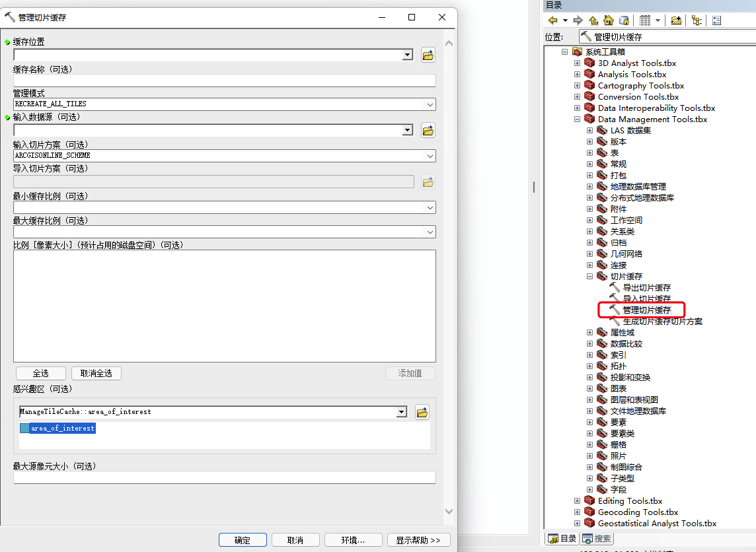
Task: Browse for the 缓存位置 folder
Action: click(x=428, y=55)
